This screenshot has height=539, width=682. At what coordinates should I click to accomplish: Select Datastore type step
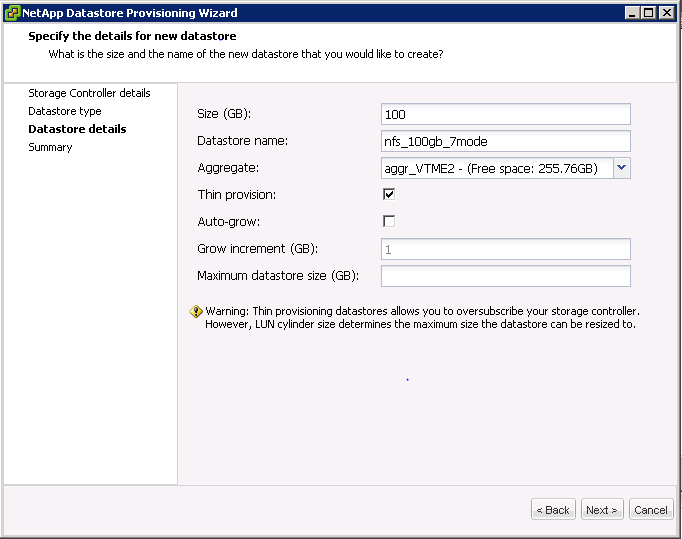pyautogui.click(x=65, y=111)
